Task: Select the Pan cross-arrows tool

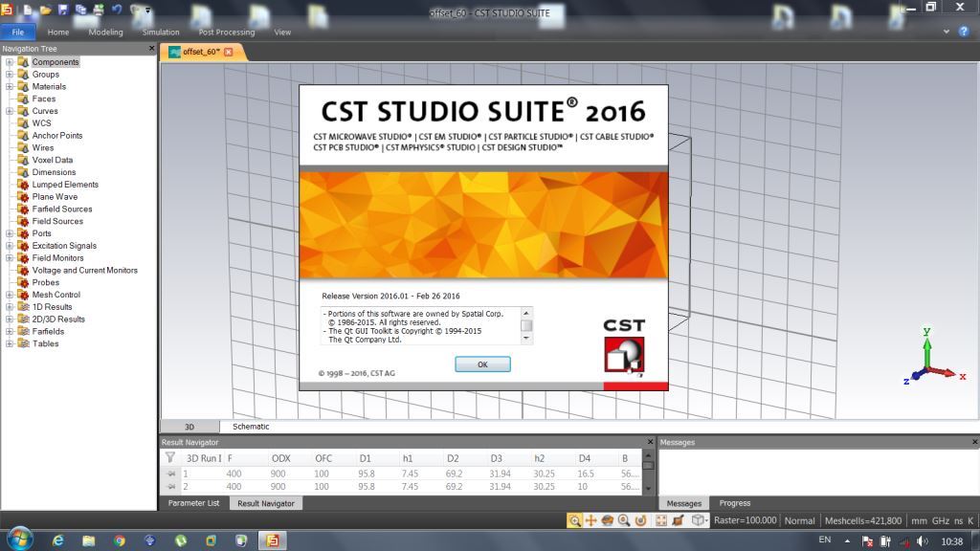Action: [x=590, y=520]
